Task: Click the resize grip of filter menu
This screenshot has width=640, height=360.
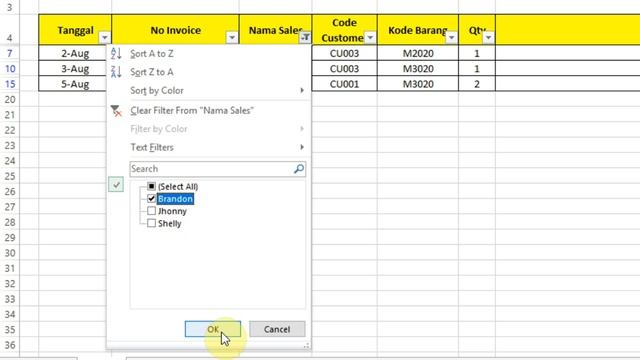Action: coord(306,346)
